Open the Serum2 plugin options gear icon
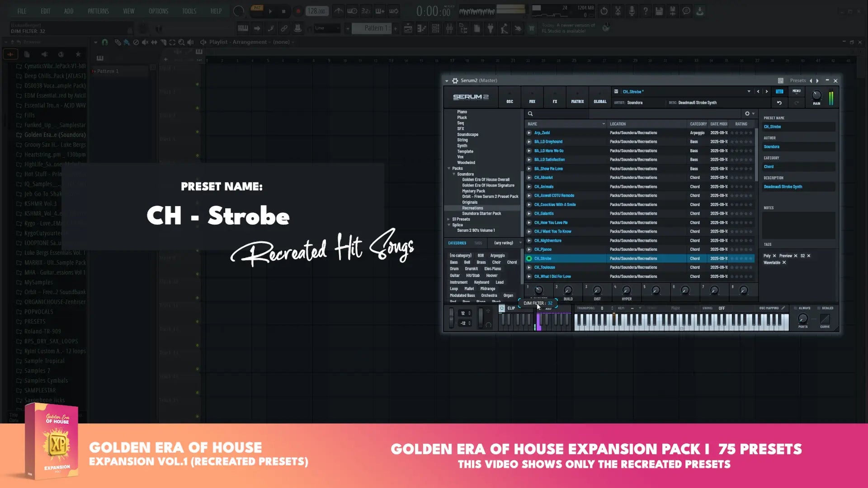 click(x=455, y=80)
